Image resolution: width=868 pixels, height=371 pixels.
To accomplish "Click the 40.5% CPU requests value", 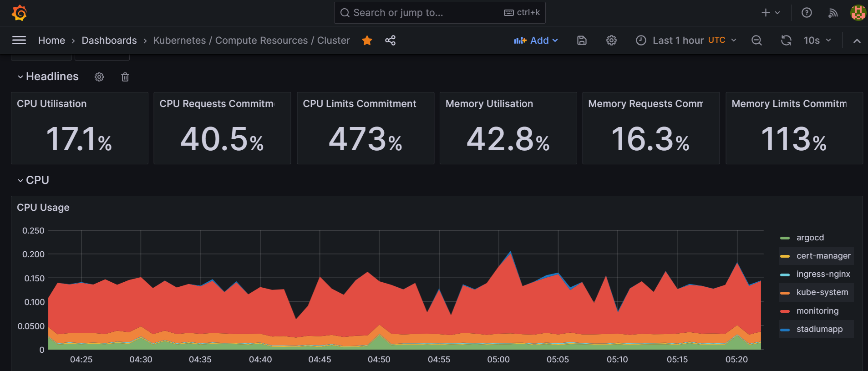I will click(222, 139).
